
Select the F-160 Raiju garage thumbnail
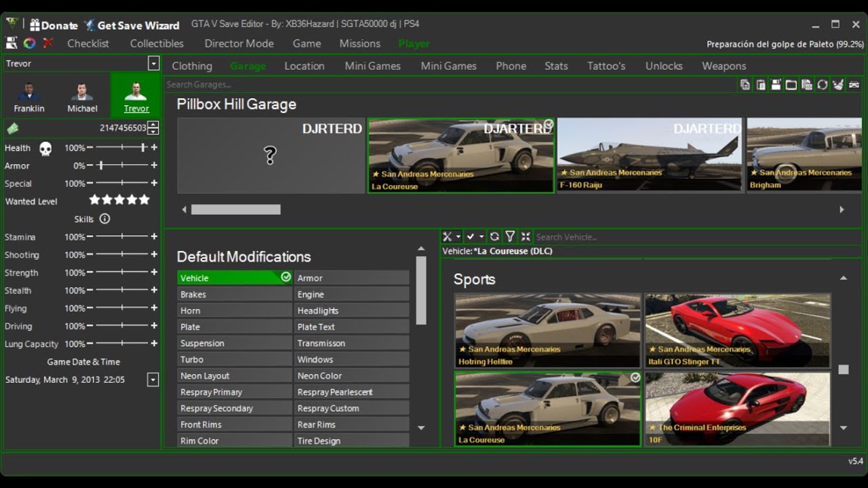[x=650, y=155]
